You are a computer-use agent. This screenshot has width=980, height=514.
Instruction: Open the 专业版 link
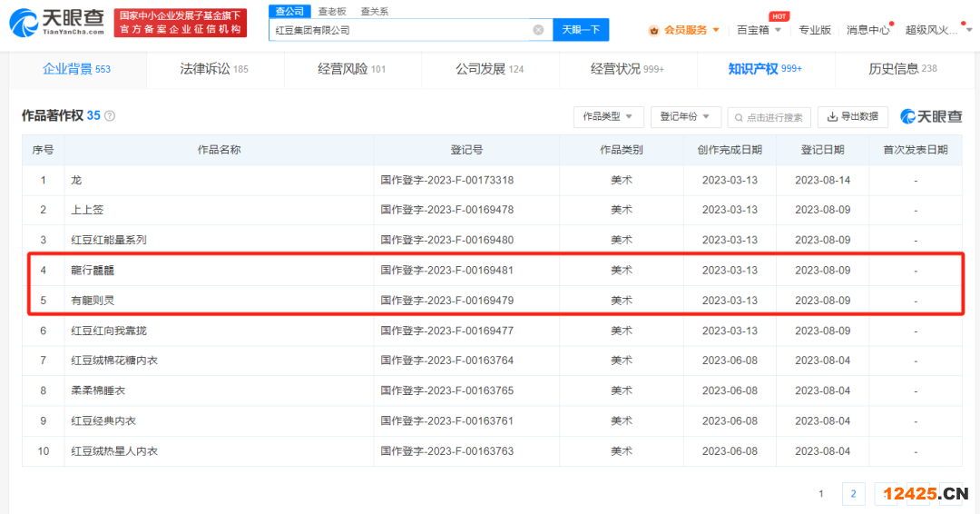814,30
